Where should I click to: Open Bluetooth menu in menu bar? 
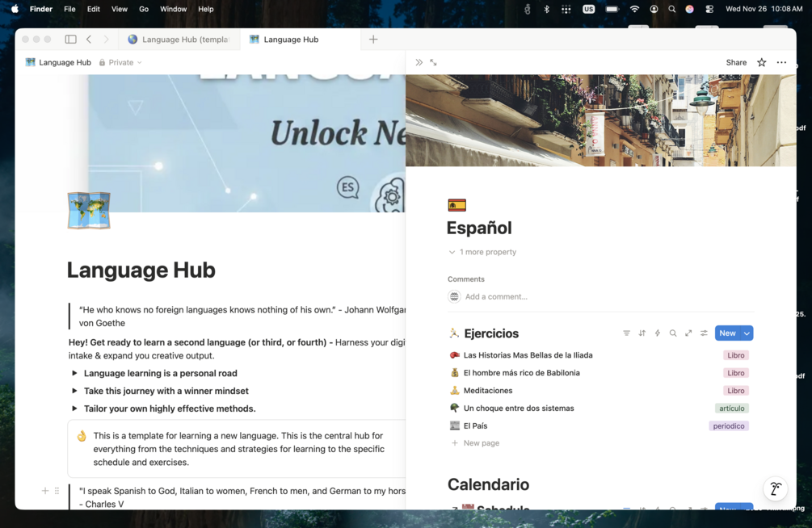click(546, 9)
